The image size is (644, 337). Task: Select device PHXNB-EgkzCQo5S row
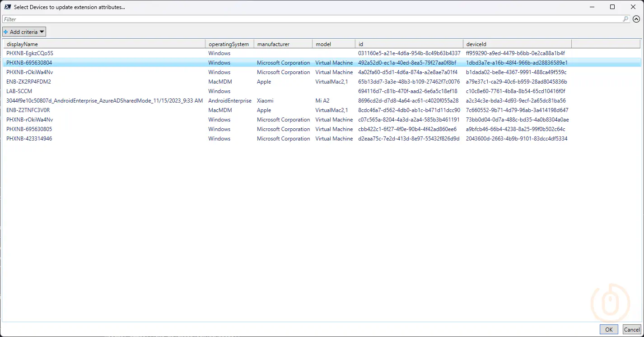pos(30,53)
